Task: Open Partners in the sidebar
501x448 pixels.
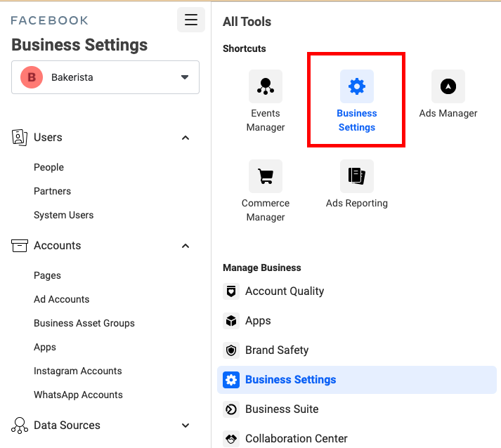Action: coord(53,191)
